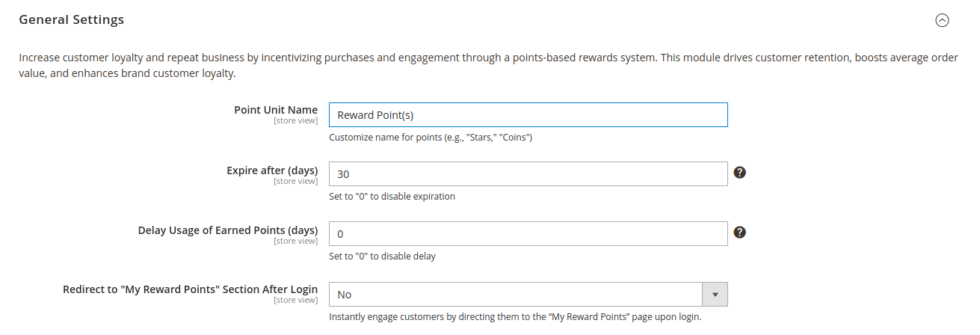This screenshot has width=980, height=335.
Task: Click the "Delay Usage of Earned Points" label
Action: (x=228, y=230)
